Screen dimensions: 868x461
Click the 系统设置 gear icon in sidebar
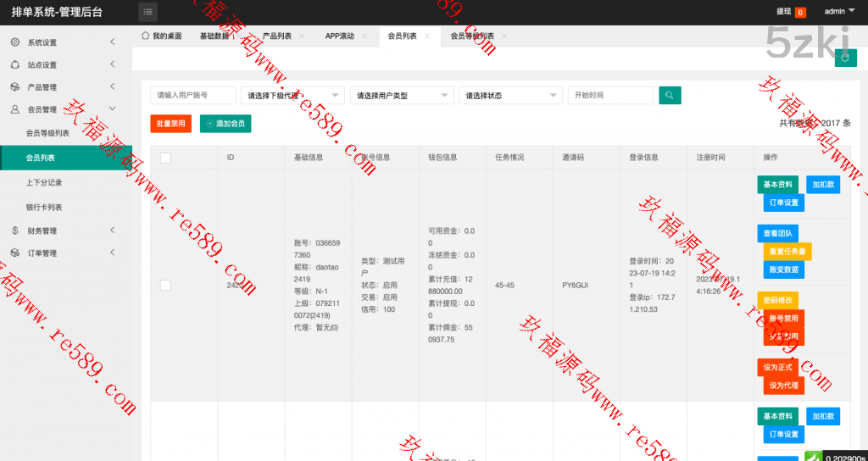[x=15, y=42]
